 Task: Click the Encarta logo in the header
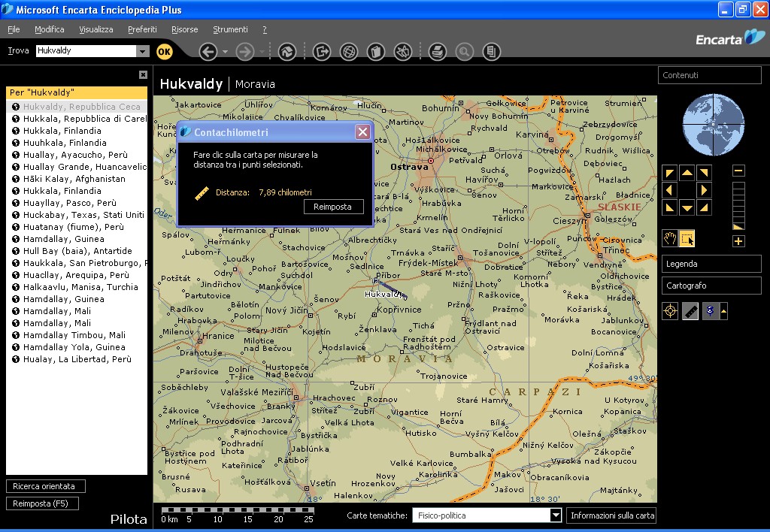tap(730, 38)
